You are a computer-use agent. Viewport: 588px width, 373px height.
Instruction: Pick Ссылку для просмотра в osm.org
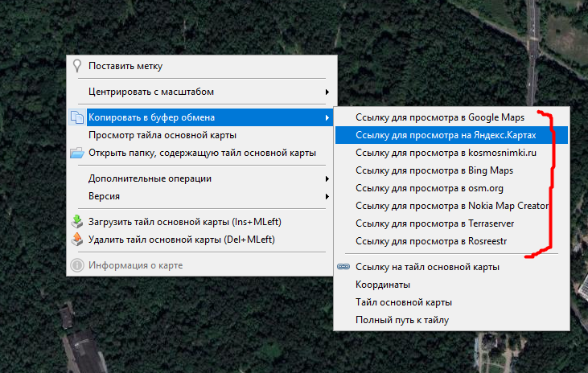(x=429, y=188)
